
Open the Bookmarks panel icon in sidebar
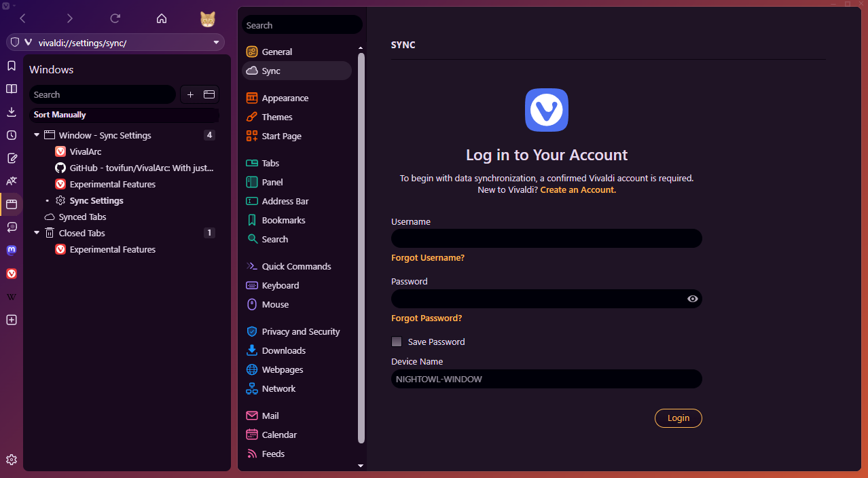coord(12,66)
